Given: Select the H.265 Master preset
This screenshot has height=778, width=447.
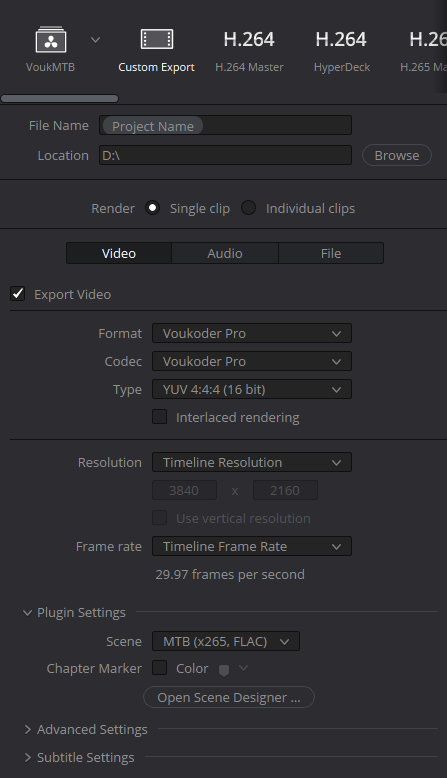Looking at the screenshot, I should [x=423, y=50].
